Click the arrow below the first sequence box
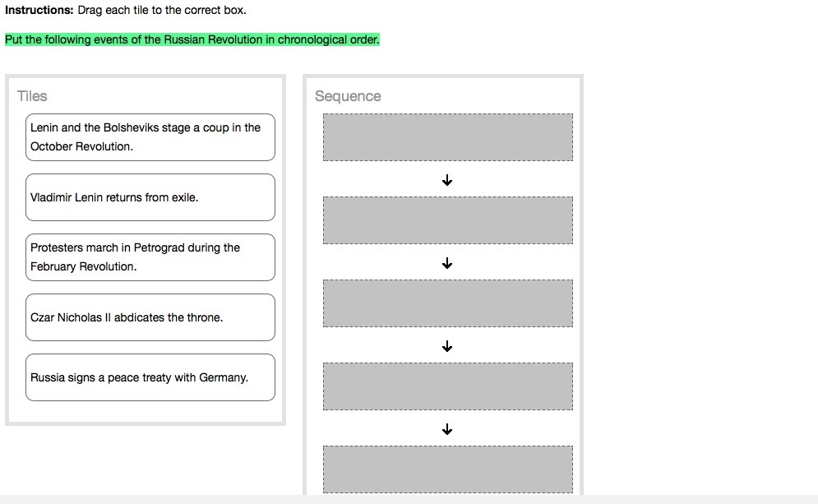The width and height of the screenshot is (818, 504). pos(447,179)
